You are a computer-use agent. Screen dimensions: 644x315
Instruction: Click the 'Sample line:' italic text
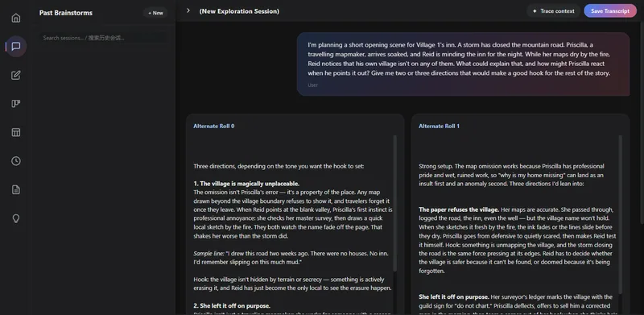208,253
